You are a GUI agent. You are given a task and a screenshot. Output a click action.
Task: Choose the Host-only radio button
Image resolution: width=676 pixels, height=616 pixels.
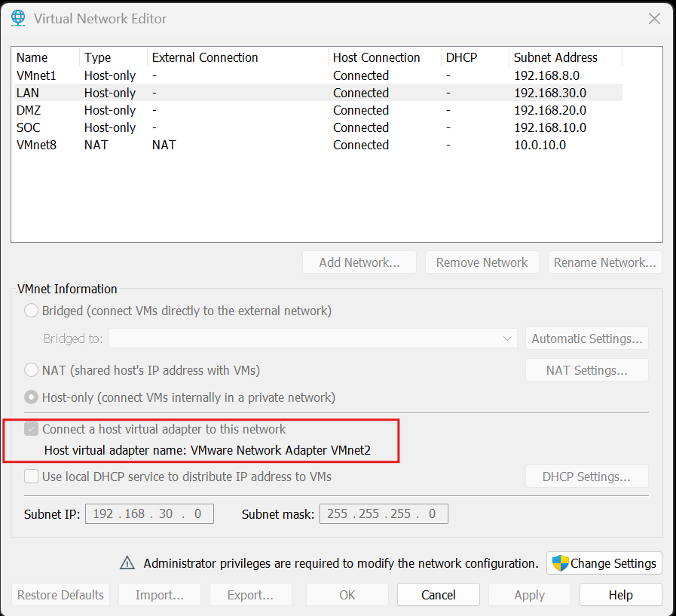(x=32, y=397)
